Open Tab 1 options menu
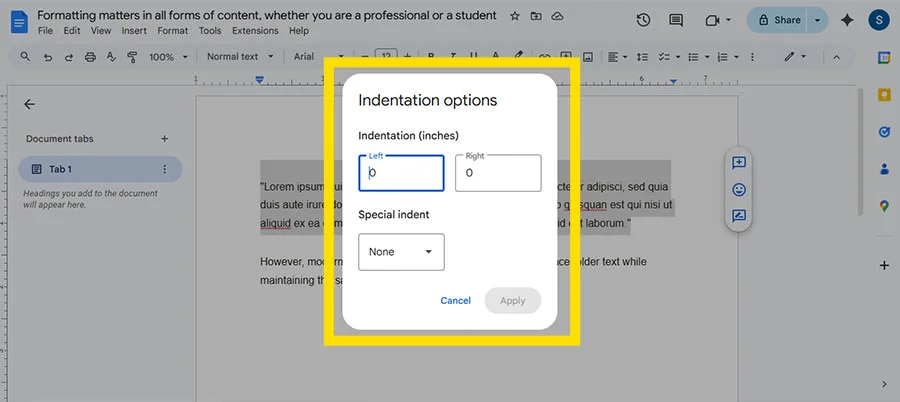 click(x=165, y=169)
